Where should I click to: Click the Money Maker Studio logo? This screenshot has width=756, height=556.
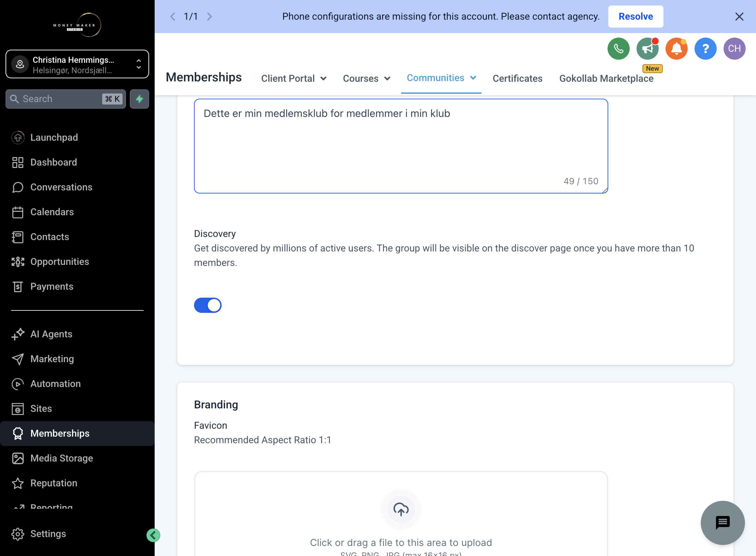pyautogui.click(x=77, y=25)
